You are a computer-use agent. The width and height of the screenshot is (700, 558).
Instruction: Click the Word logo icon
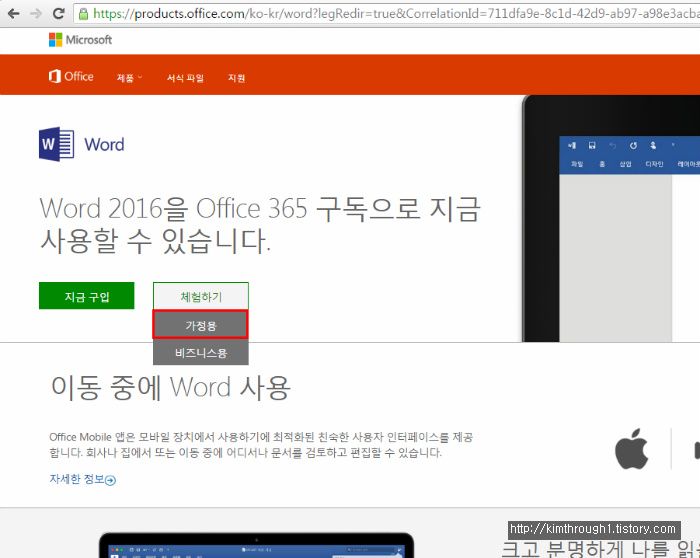coord(56,144)
